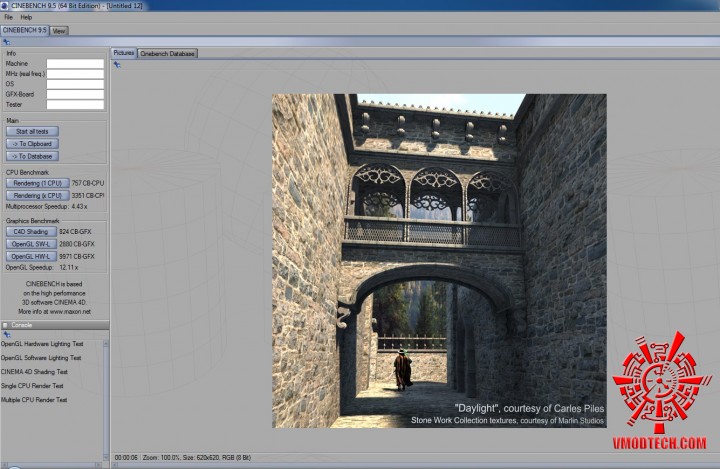Click the Machine input field
This screenshot has height=469, width=720.
75,64
